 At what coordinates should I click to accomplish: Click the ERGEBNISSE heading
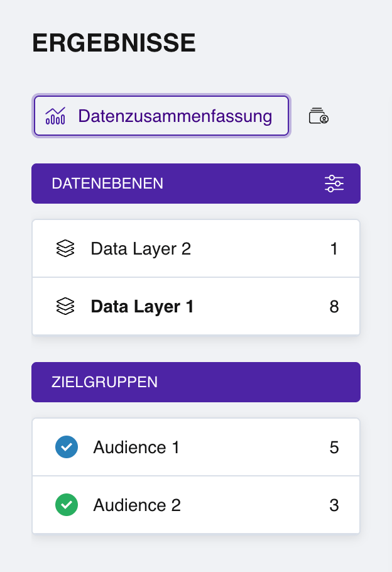pos(114,43)
